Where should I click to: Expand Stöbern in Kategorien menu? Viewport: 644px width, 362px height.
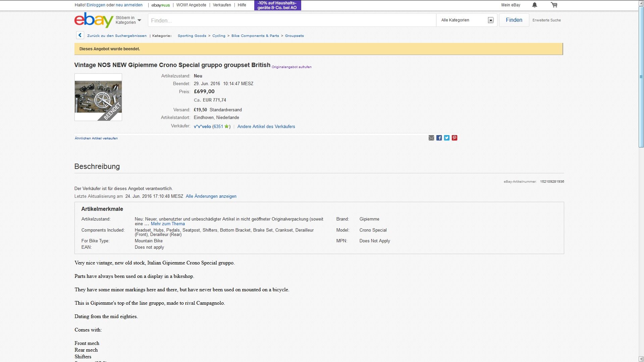(x=128, y=20)
